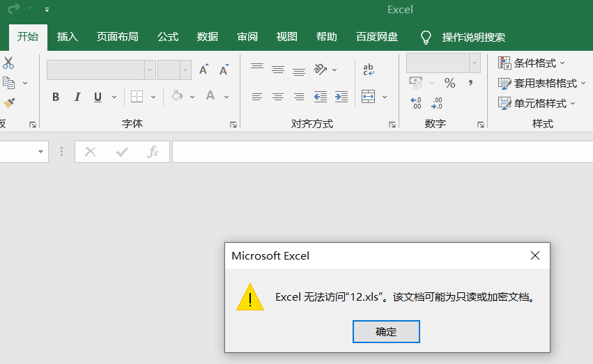Switch to 百度网盘 tab
The height and width of the screenshot is (364, 593).
[x=377, y=37]
